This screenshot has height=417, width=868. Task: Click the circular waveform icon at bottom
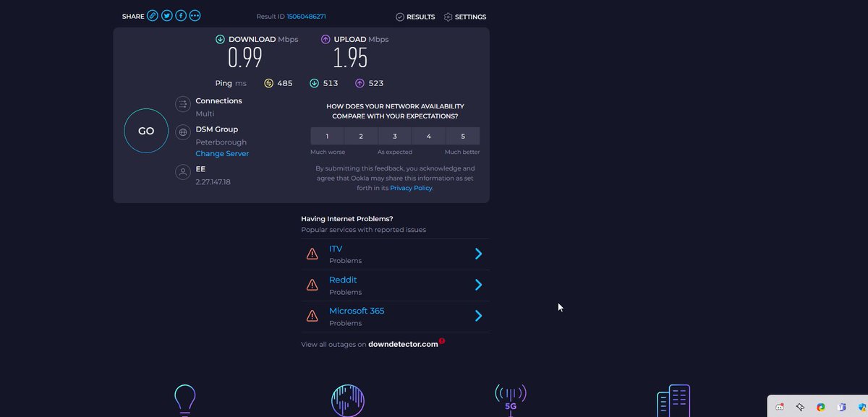(348, 400)
